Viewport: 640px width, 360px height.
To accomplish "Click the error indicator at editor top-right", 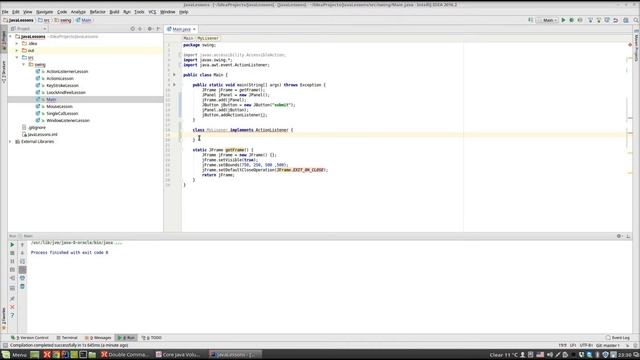I will (x=630, y=44).
